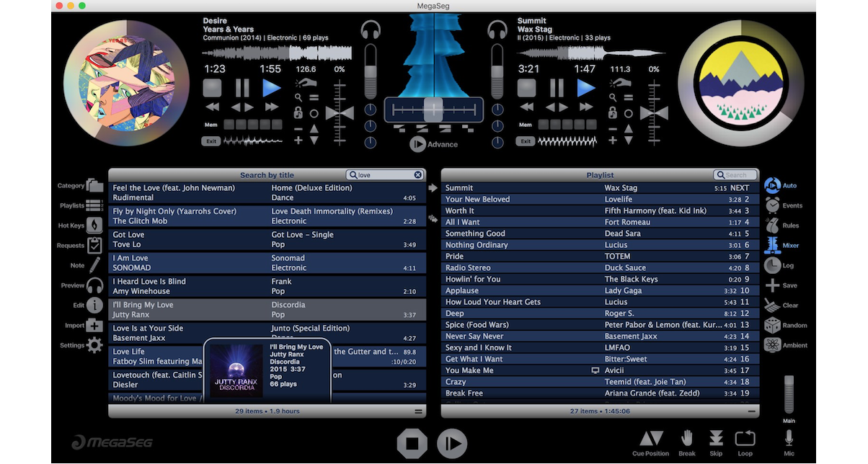Click the Random dice icon
Screen dimensions: 868x464
[772, 326]
